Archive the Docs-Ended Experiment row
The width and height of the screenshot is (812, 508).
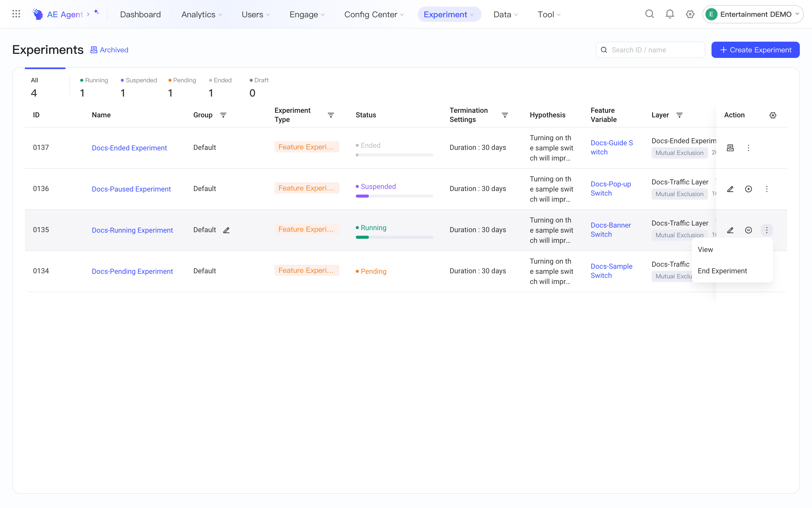[730, 148]
